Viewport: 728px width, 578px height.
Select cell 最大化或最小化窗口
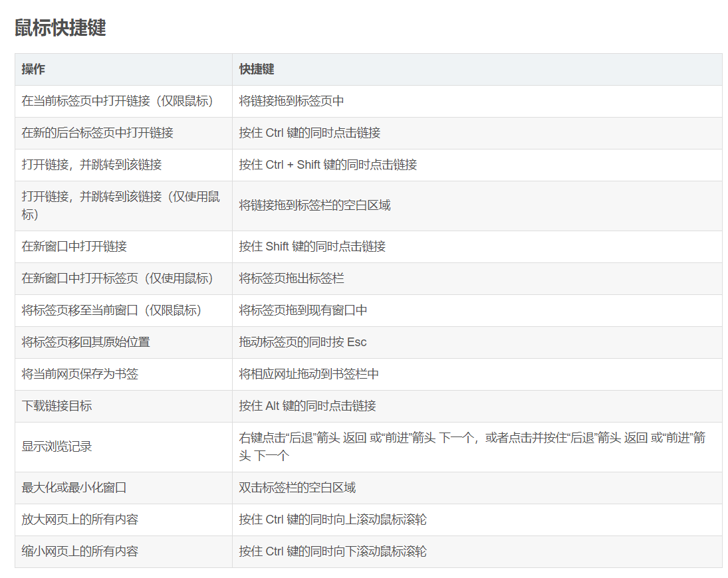124,488
